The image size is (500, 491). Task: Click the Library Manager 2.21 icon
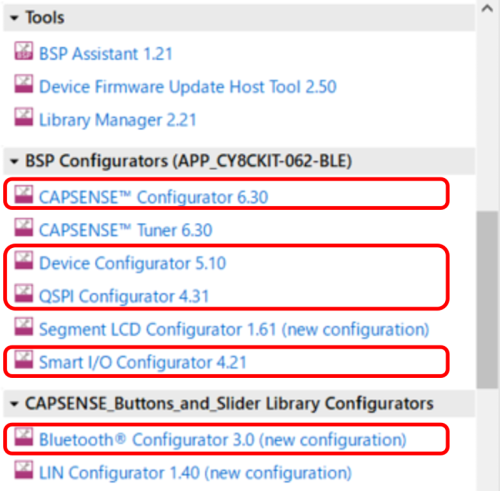[x=24, y=117]
